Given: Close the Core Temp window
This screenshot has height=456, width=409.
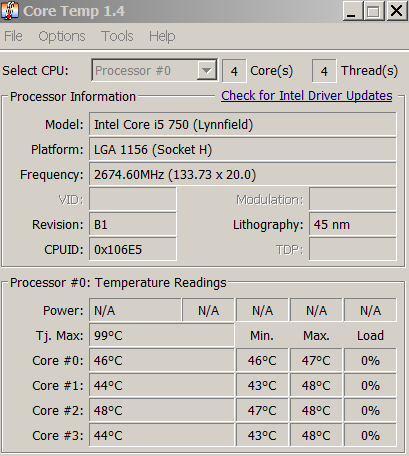Looking at the screenshot, I should pyautogui.click(x=397, y=11).
